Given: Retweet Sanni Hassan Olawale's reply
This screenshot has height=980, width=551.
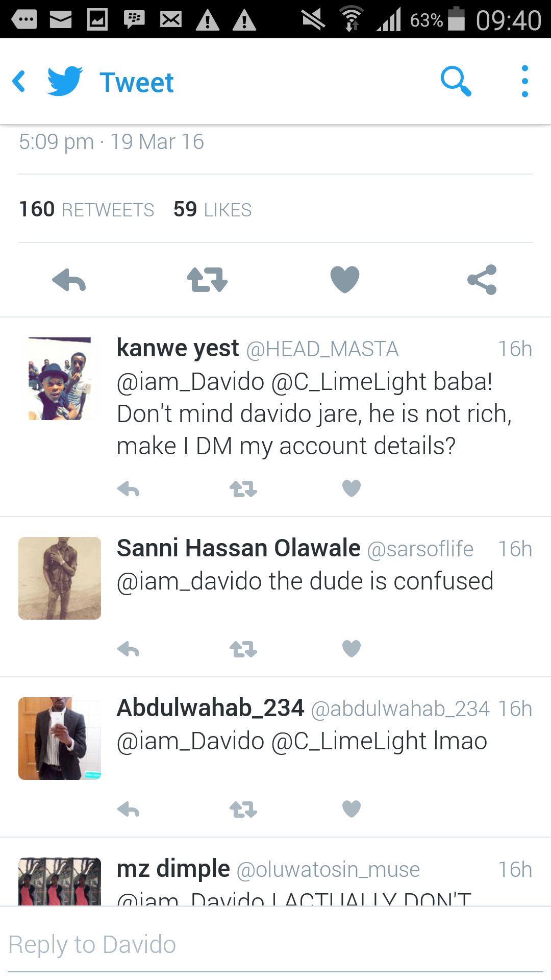Looking at the screenshot, I should click(x=243, y=650).
